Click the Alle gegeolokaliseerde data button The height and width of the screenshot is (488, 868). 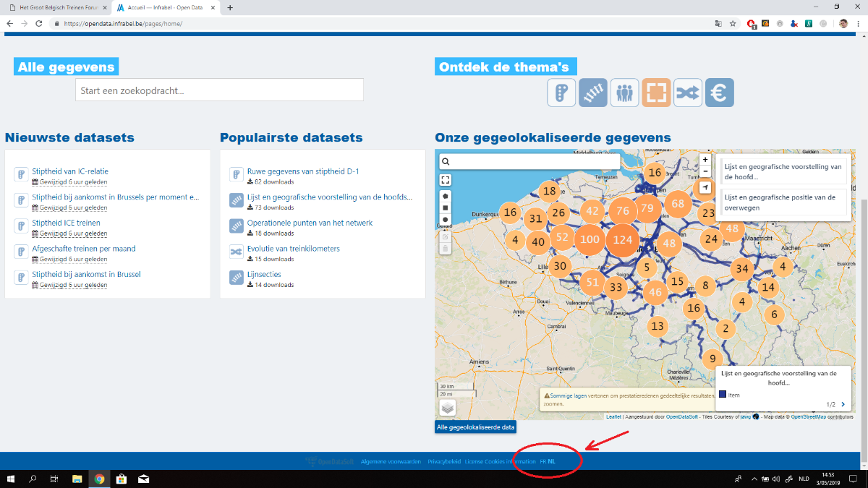coord(475,427)
